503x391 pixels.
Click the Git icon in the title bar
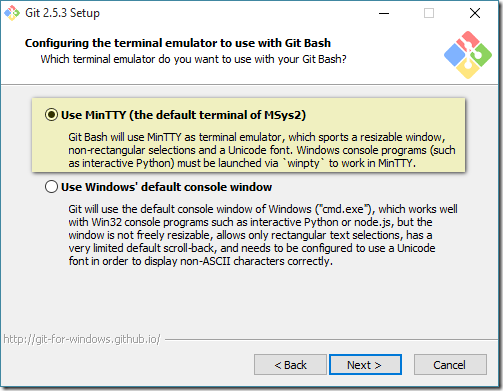(12, 13)
